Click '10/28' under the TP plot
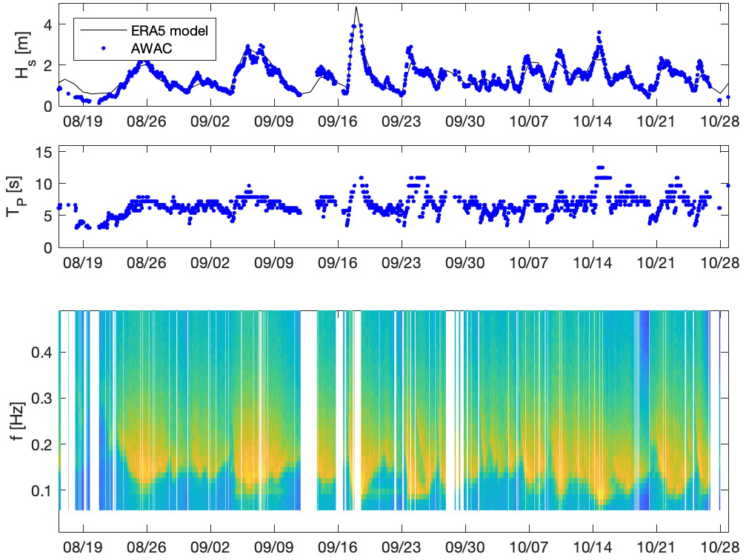 (720, 263)
